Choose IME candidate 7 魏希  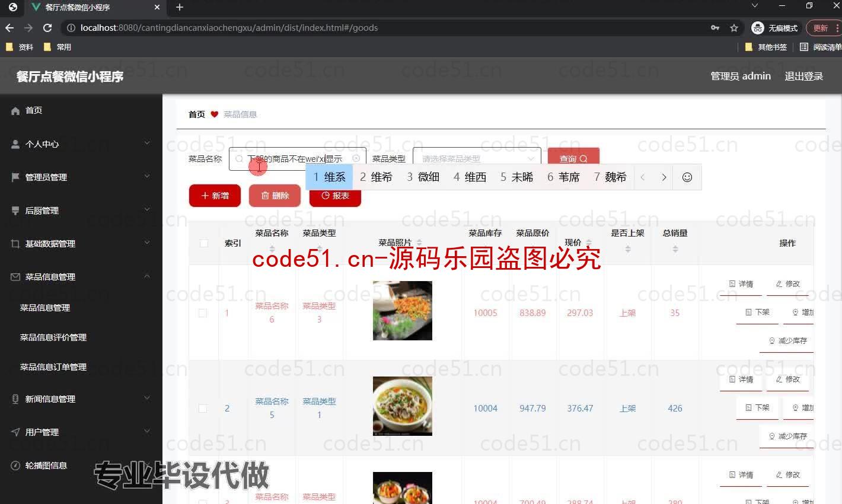610,177
